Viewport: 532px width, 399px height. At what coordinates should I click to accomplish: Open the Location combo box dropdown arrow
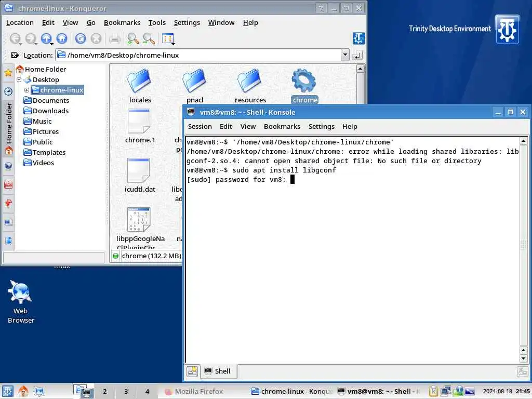(345, 55)
